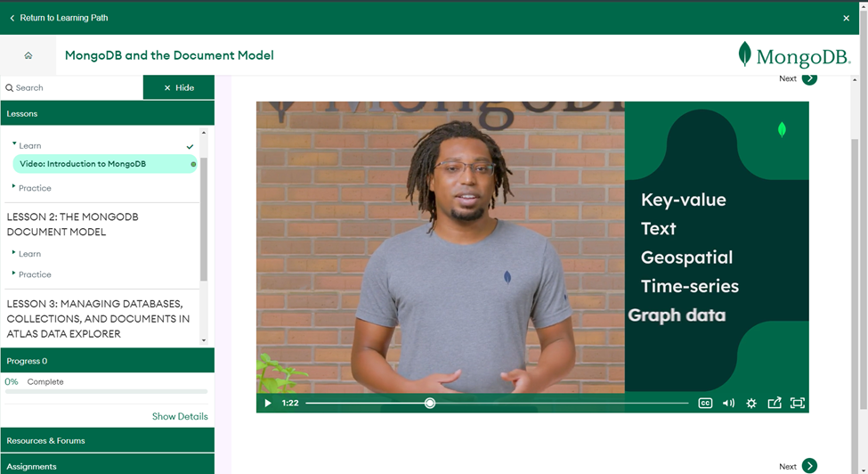Expand Practice under Lesson 2

point(35,274)
